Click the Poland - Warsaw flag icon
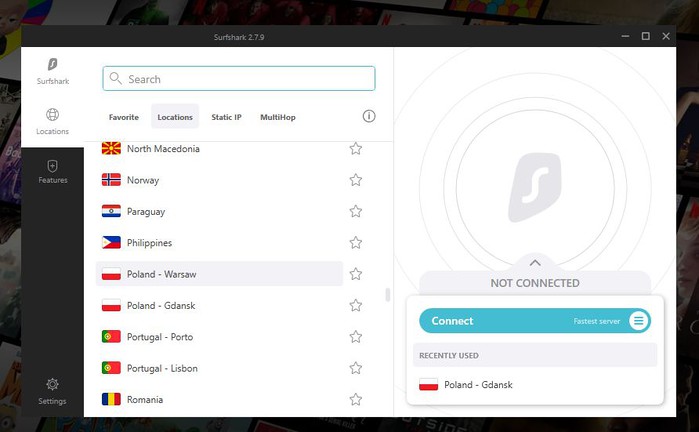Screen dimensions: 699x432 (111, 274)
